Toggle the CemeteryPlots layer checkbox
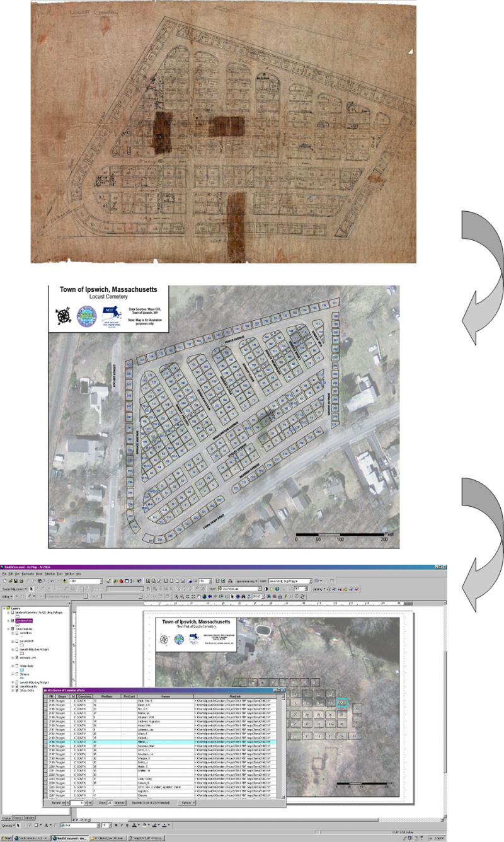 pos(13,621)
